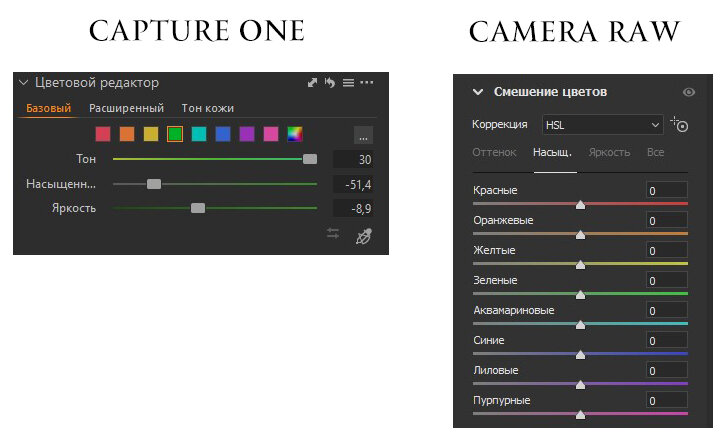
Task: Select the rainbow all-colors swatch
Action: [295, 134]
